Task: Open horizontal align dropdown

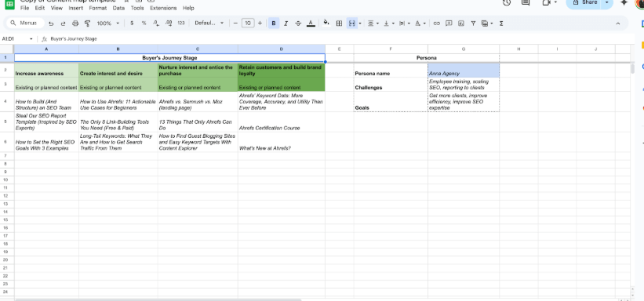Action: click(373, 24)
